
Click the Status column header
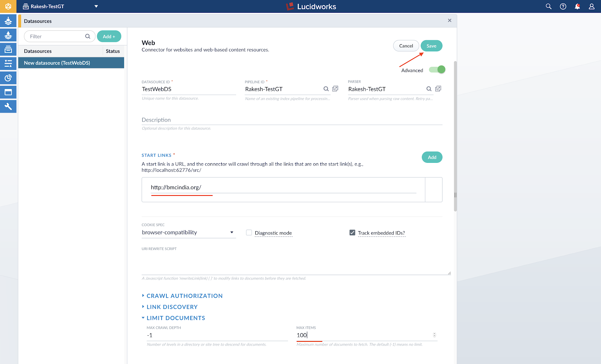[x=113, y=51]
